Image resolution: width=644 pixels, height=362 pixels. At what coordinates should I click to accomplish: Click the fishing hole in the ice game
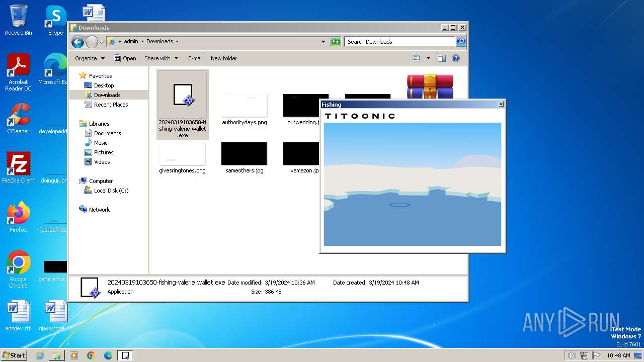click(400, 205)
